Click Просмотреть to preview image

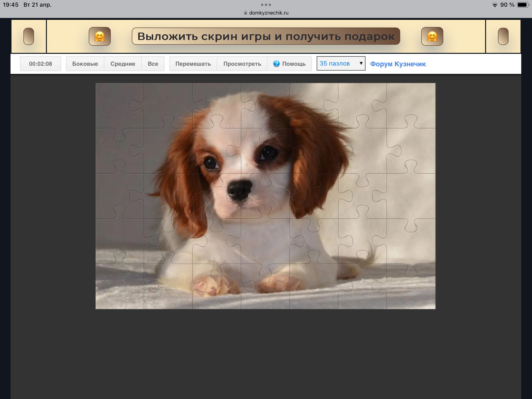pyautogui.click(x=242, y=64)
